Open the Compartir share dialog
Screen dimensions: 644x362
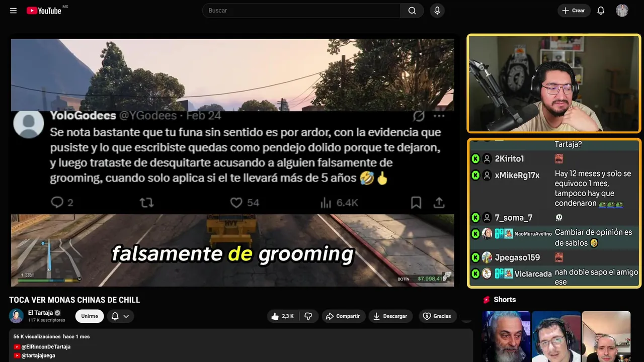(x=343, y=316)
